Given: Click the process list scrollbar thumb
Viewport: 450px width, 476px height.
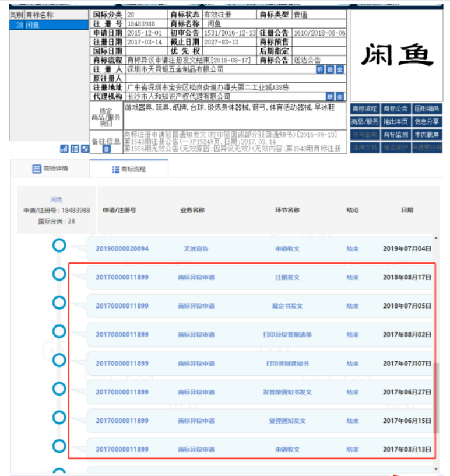Looking at the screenshot, I should [x=437, y=398].
